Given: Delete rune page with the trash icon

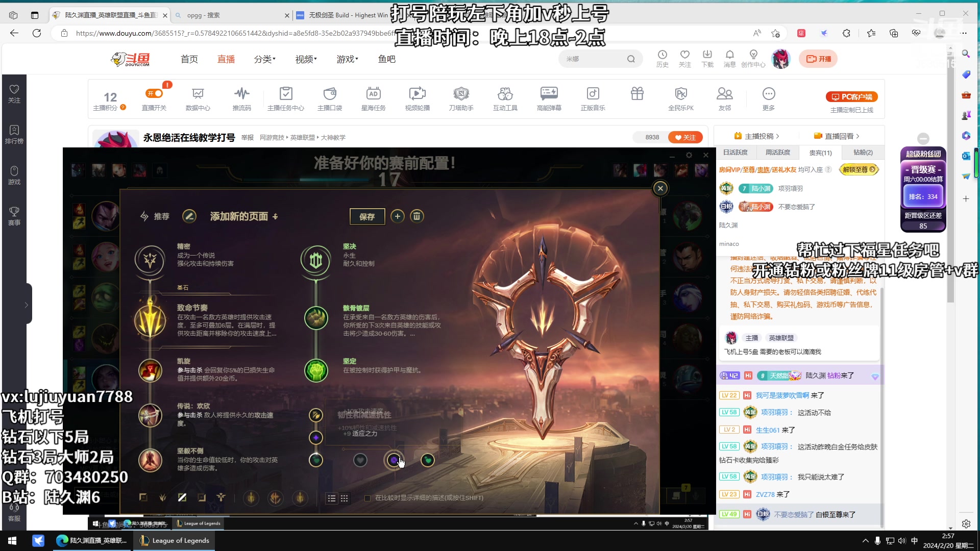Looking at the screenshot, I should coord(417,216).
